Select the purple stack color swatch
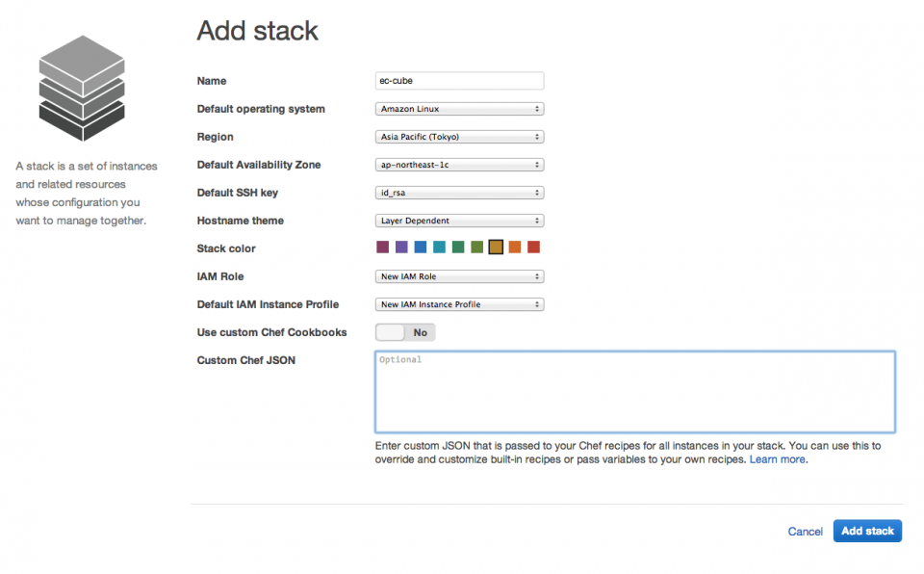This screenshot has width=924, height=574. tap(401, 247)
